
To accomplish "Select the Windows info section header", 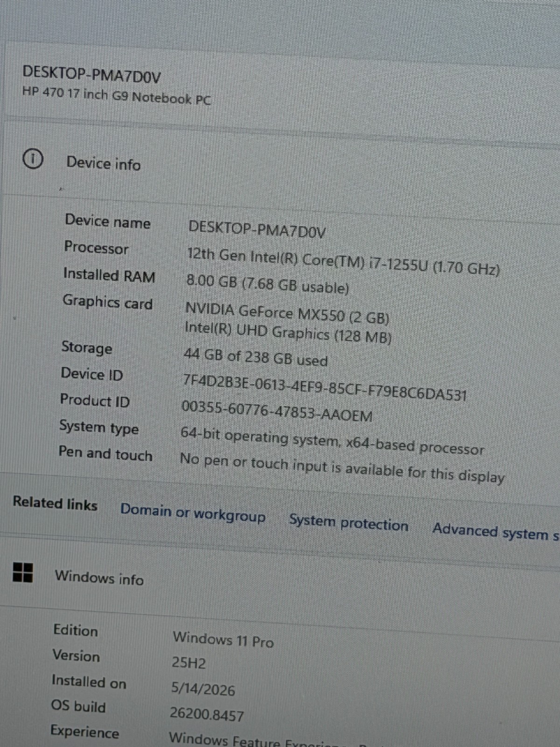I will click(99, 578).
